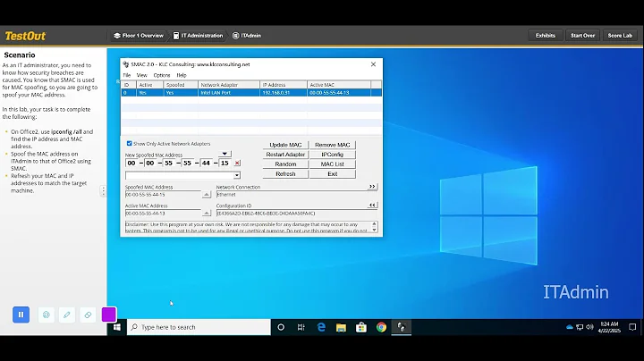Pick the purple color swatch
The height and width of the screenshot is (361, 644).
[108, 315]
